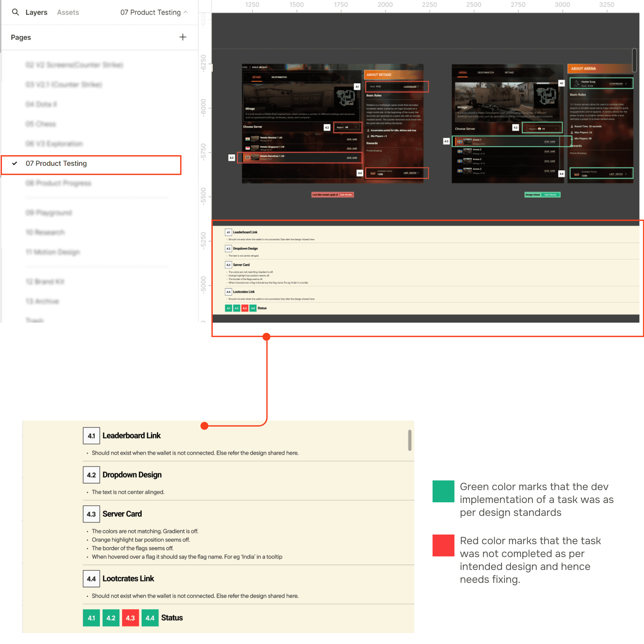644x644 pixels.
Task: Click Loot Crates link in About Arena panel
Action: pyautogui.click(x=616, y=174)
